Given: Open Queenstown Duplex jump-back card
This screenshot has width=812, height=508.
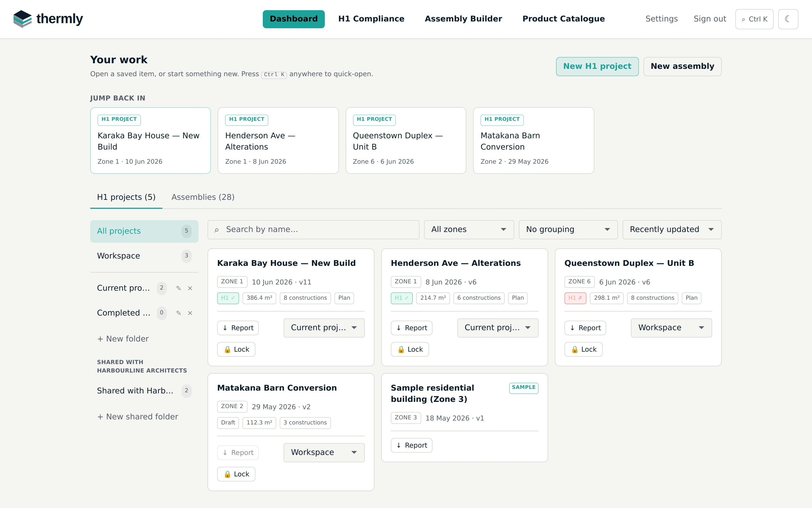Looking at the screenshot, I should [x=406, y=141].
